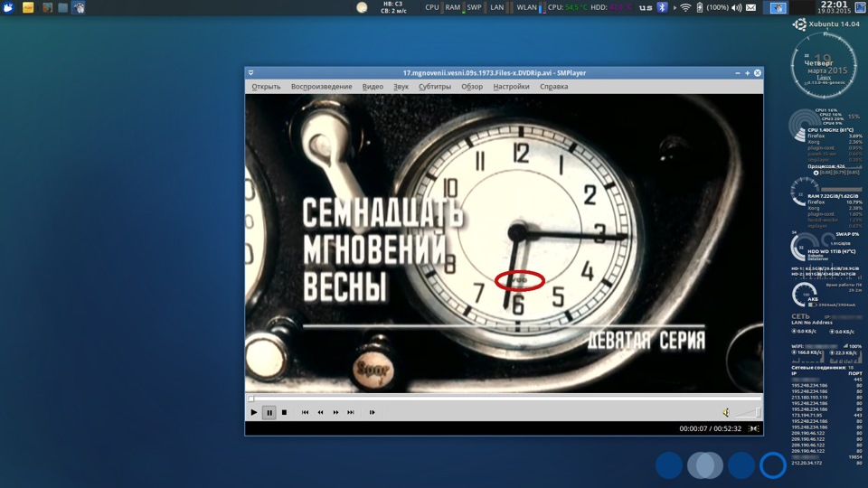Click the 00:00:07 / 00:52:32 time display
Image resolution: width=868 pixels, height=488 pixels.
[710, 428]
